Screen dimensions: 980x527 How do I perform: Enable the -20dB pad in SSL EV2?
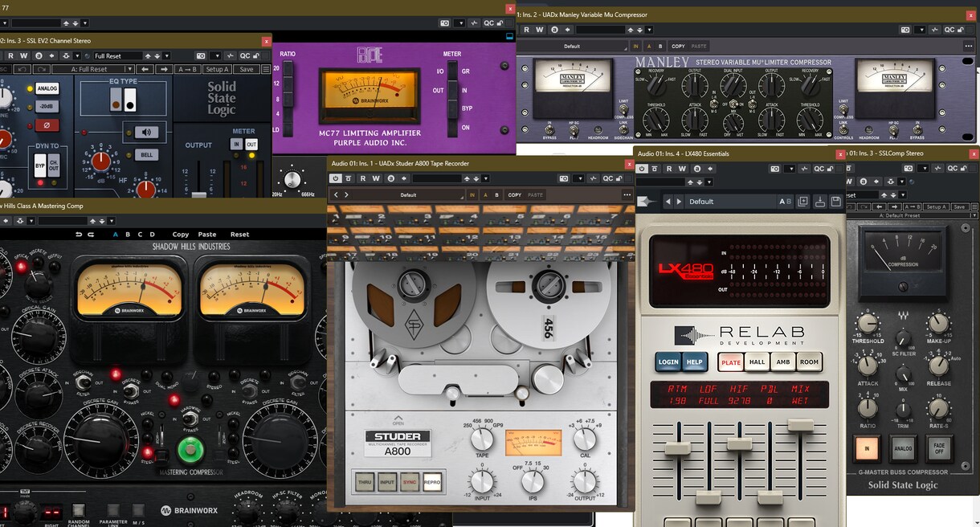pos(47,107)
